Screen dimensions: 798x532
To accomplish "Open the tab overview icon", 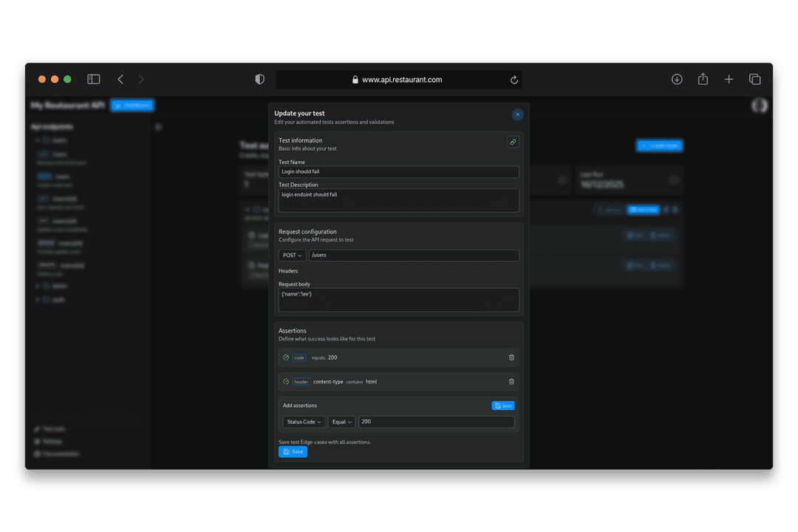I will point(754,79).
